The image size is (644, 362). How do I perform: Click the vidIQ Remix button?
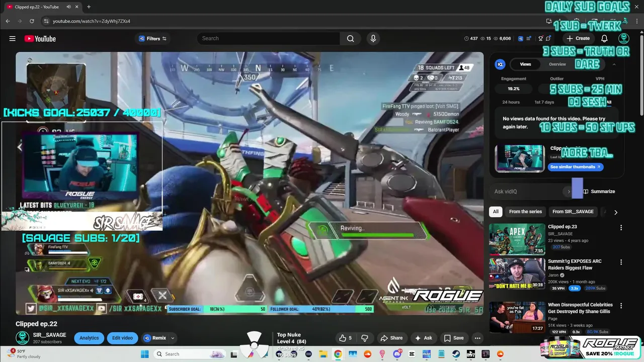tap(155, 338)
